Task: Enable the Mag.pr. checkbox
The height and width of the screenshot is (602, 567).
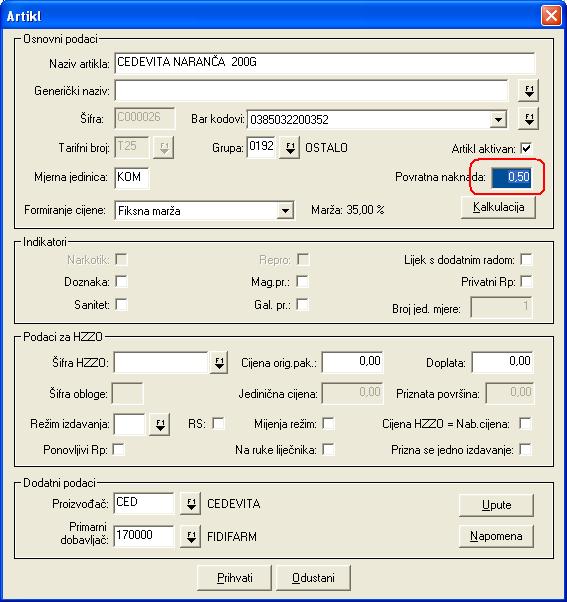Action: click(303, 281)
